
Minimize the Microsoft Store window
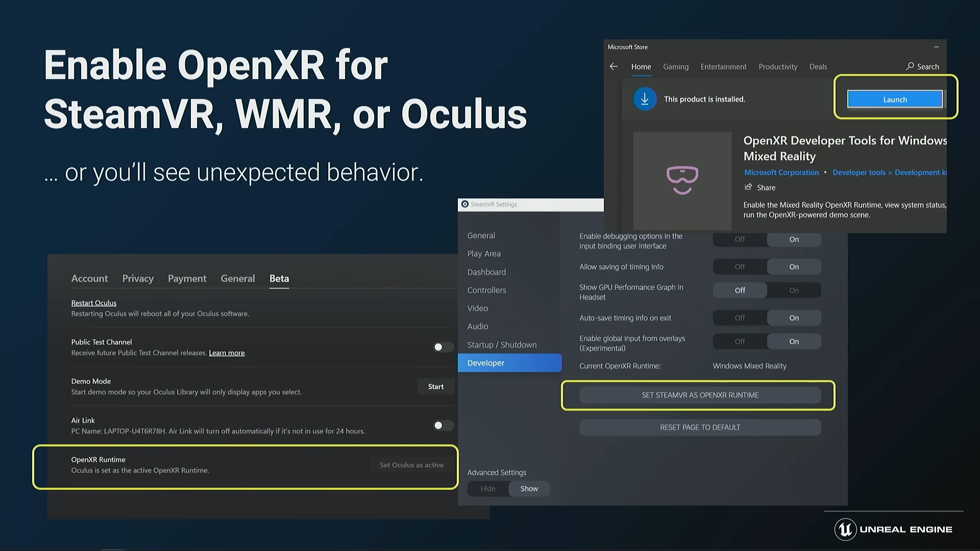(x=936, y=47)
